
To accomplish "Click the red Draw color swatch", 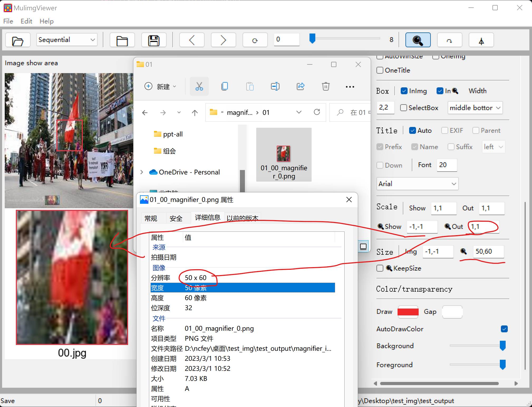I will point(408,312).
